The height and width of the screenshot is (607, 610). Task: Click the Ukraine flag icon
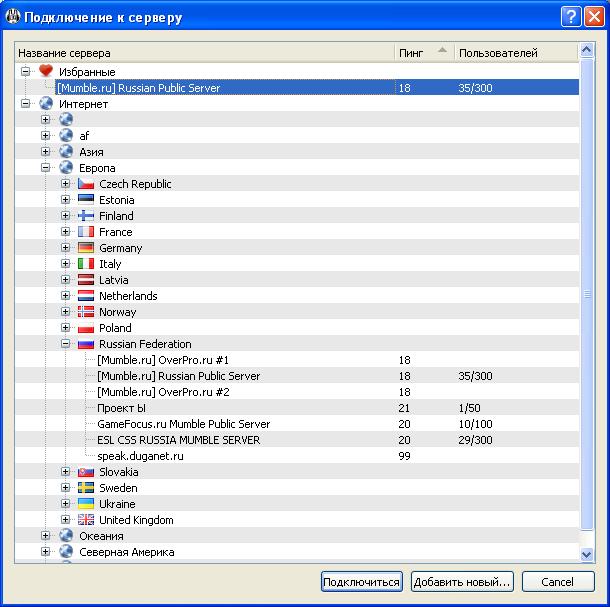[86, 504]
